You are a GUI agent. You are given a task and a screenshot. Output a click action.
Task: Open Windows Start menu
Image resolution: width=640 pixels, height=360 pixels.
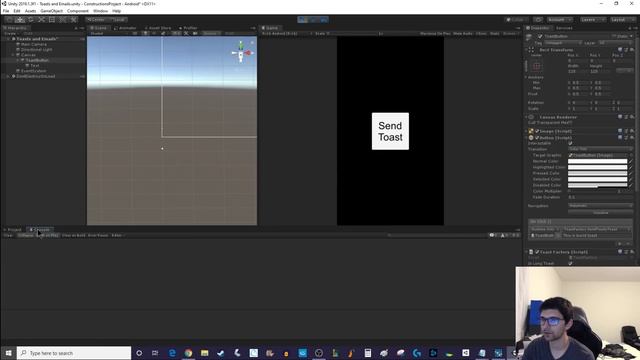(8, 353)
